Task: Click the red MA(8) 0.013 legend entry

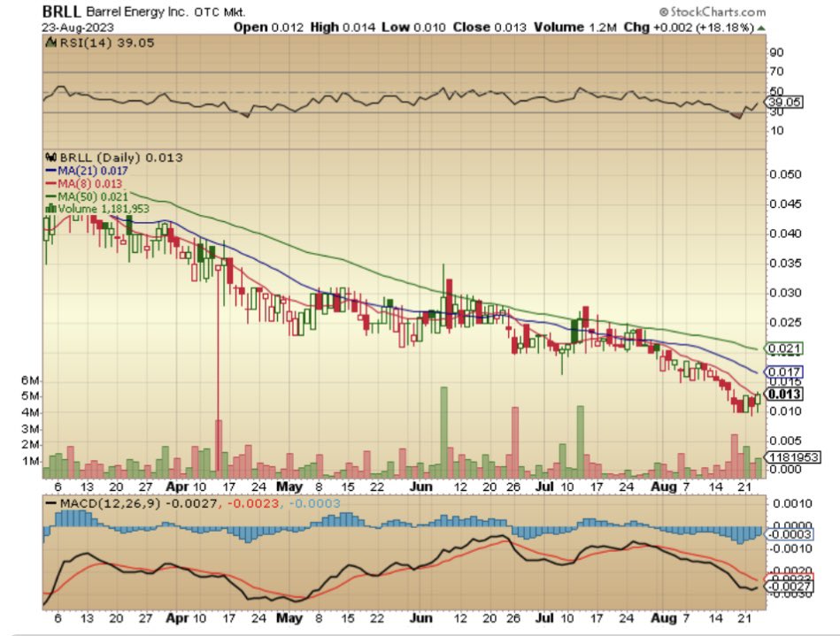Action: (85, 184)
